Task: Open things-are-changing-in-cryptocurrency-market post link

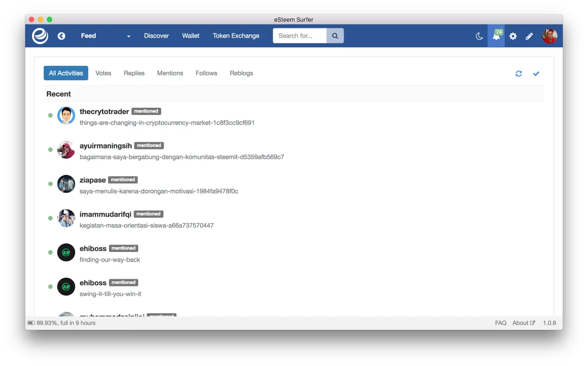Action: click(167, 123)
